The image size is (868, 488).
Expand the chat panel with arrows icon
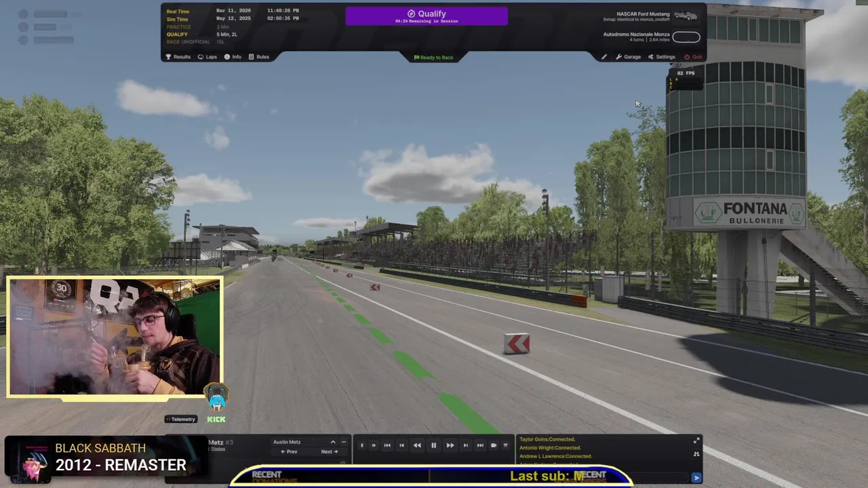pyautogui.click(x=696, y=441)
